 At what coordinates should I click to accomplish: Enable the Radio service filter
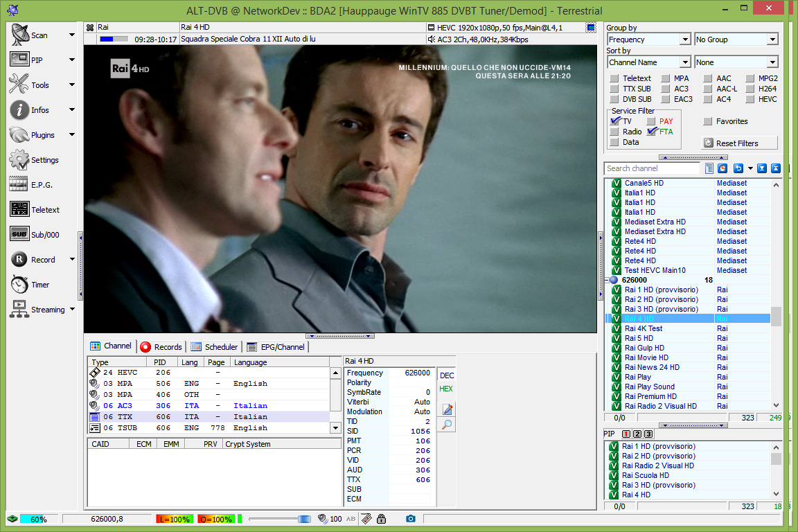pyautogui.click(x=614, y=132)
